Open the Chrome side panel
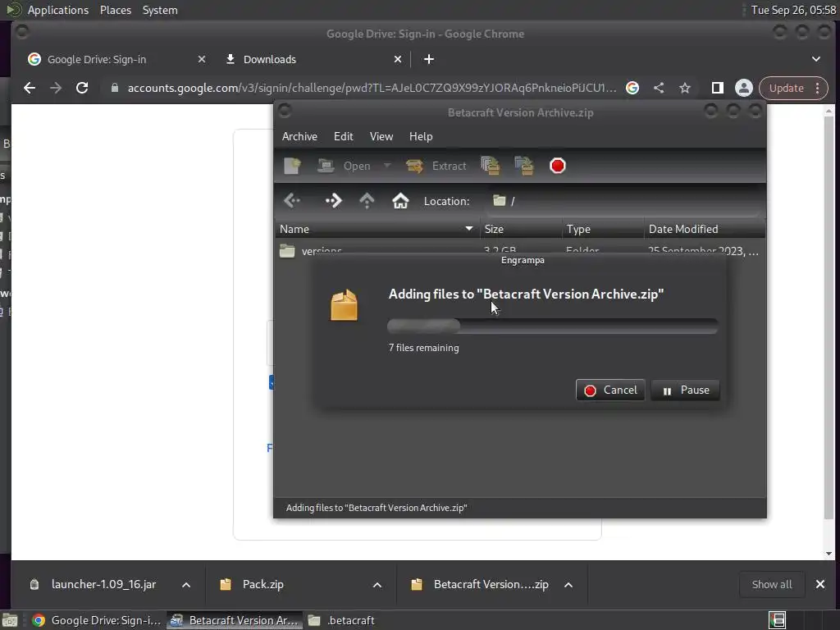Viewport: 840px width, 630px height. (717, 88)
